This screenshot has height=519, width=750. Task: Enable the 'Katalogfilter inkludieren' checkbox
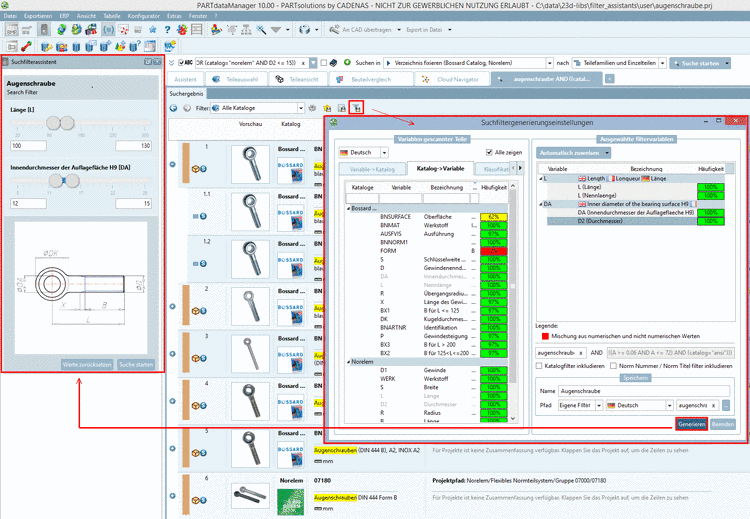pyautogui.click(x=541, y=366)
